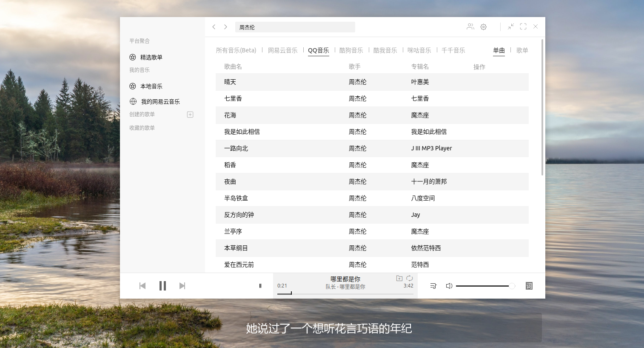The image size is (644, 348).
Task: Switch to the 歌单 results tab
Action: pyautogui.click(x=522, y=50)
